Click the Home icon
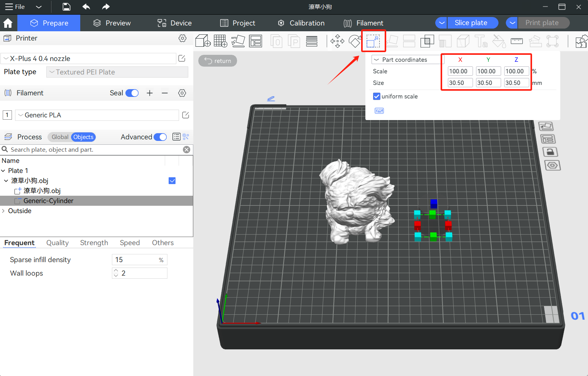588x376 pixels. click(8, 23)
